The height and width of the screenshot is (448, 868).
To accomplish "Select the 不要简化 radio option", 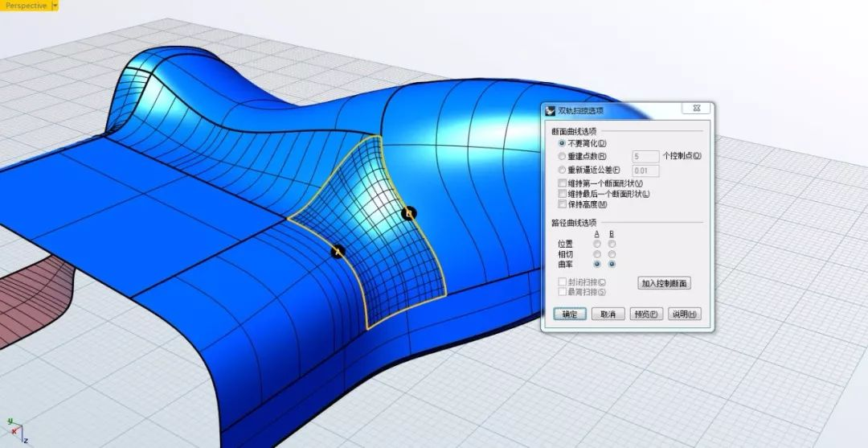I will pyautogui.click(x=562, y=143).
